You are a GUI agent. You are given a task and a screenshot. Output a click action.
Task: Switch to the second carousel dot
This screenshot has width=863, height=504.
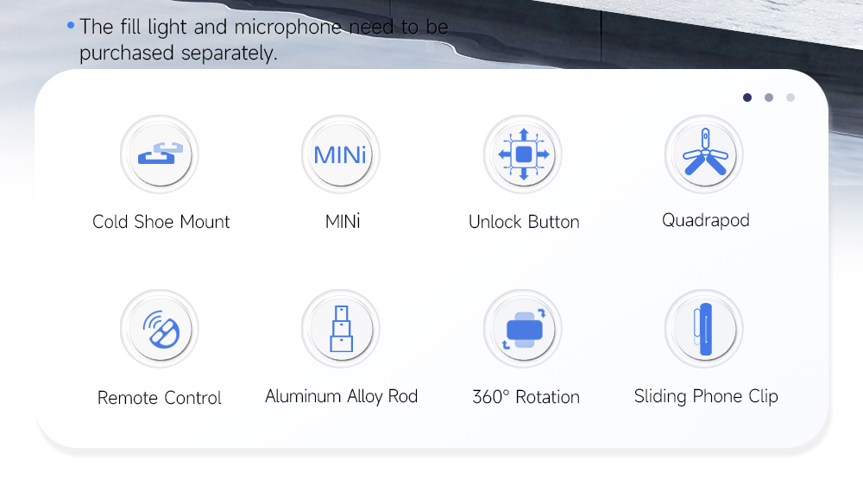(769, 98)
